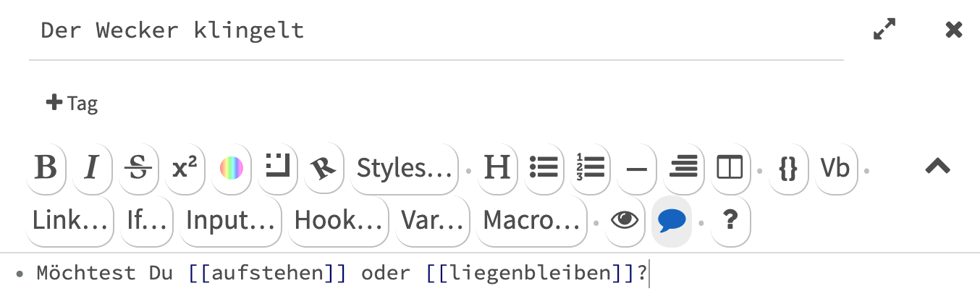
Task: Add a tag with the +Tag button
Action: point(72,104)
